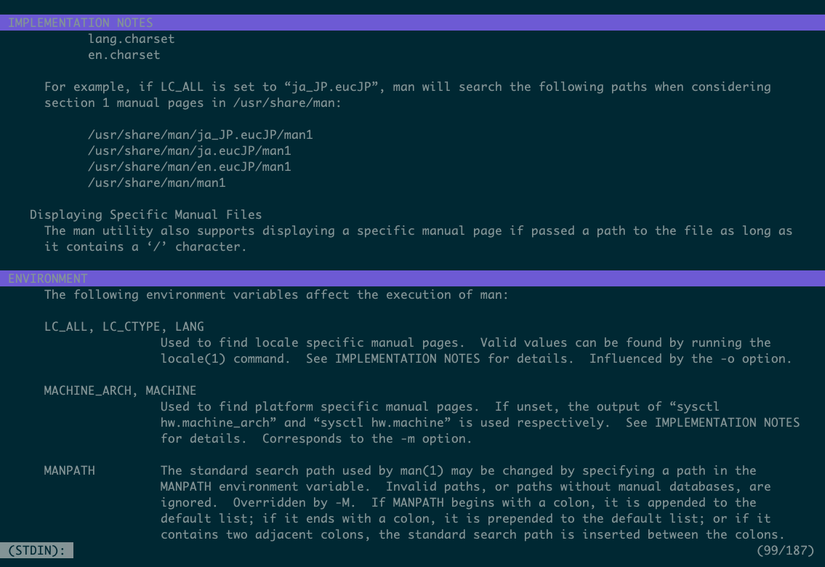Viewport: 825px width, 567px height.
Task: Click the (STDIN): prompt in status line
Action: click(x=37, y=550)
